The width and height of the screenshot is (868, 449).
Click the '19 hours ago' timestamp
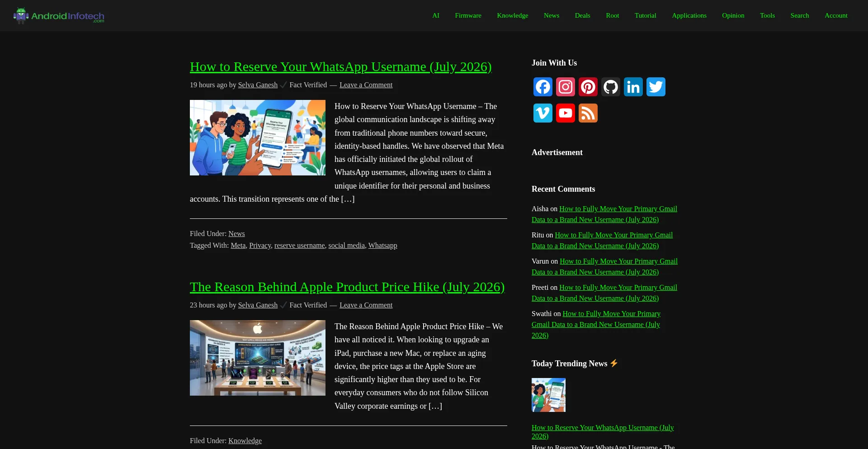point(208,85)
